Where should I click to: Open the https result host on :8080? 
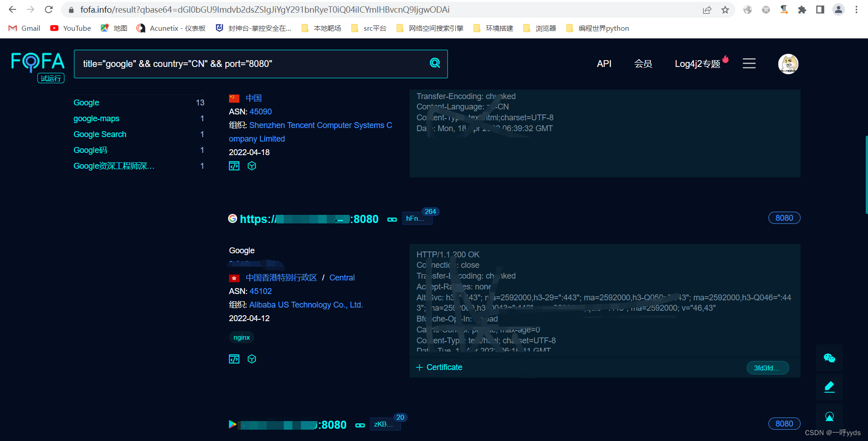[x=309, y=219]
